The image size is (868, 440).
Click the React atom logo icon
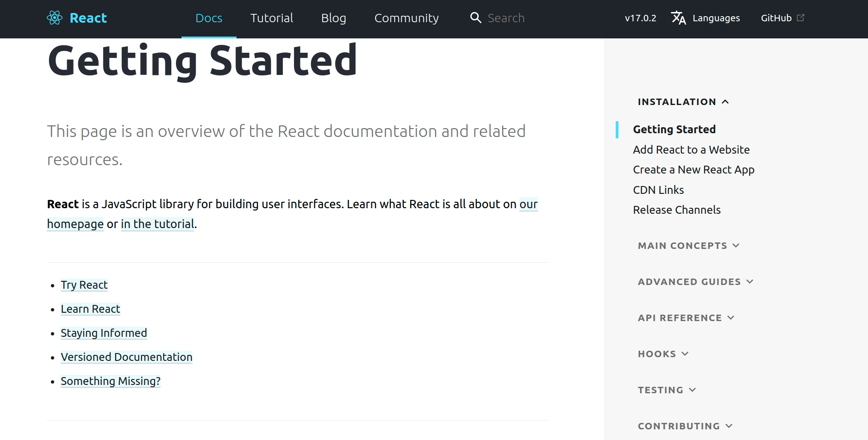55,18
